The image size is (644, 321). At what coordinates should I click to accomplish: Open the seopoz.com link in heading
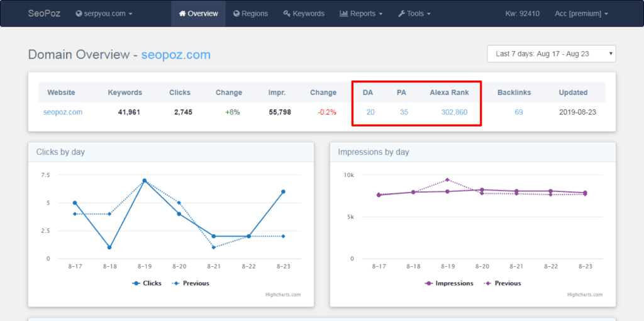point(176,55)
